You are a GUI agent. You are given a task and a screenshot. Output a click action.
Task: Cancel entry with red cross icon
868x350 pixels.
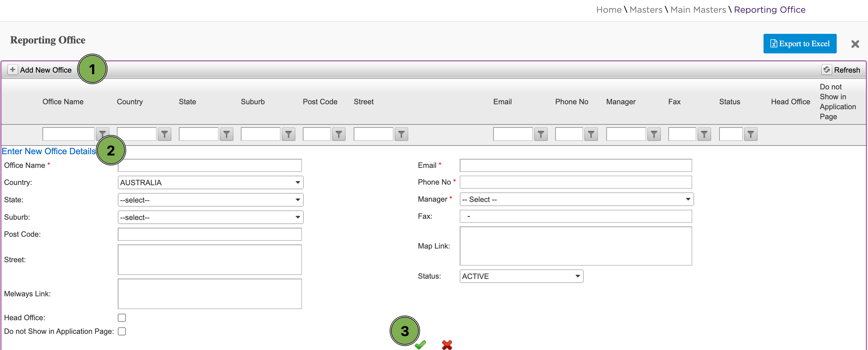click(x=447, y=345)
